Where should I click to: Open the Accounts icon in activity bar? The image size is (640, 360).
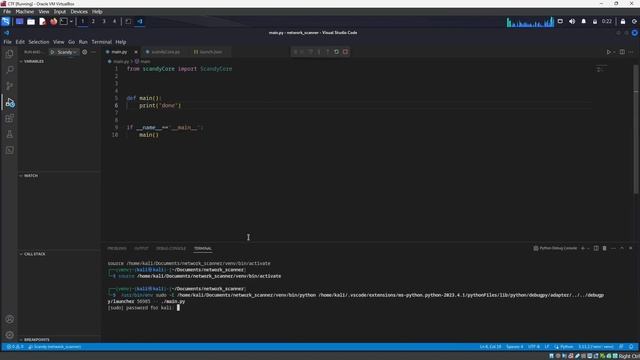tap(9, 319)
